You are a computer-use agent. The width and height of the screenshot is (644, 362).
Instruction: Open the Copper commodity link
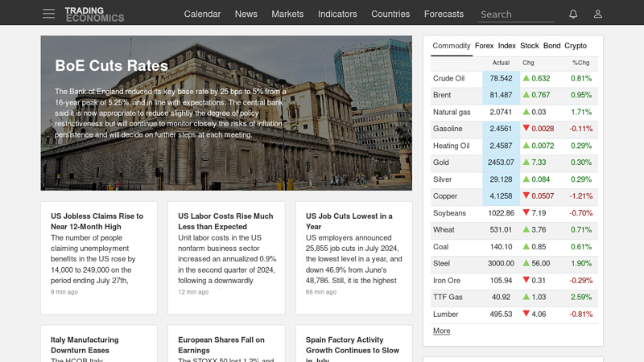445,195
